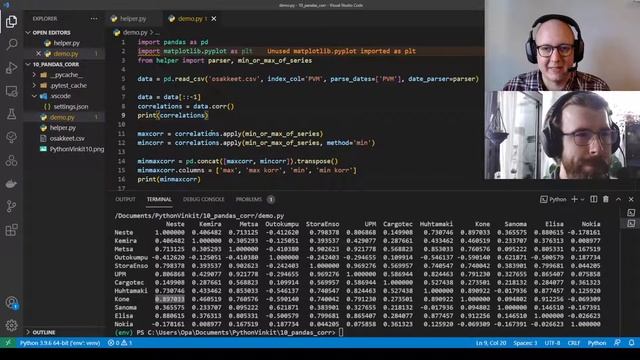The height and width of the screenshot is (360, 640).
Task: Close the terminal panel
Action: [x=631, y=199]
